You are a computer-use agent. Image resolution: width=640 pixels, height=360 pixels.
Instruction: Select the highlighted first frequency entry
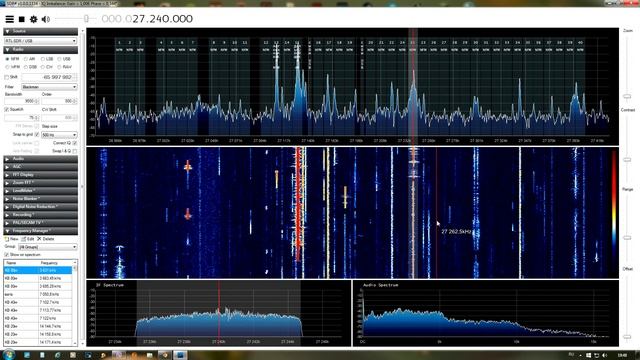click(x=38, y=270)
